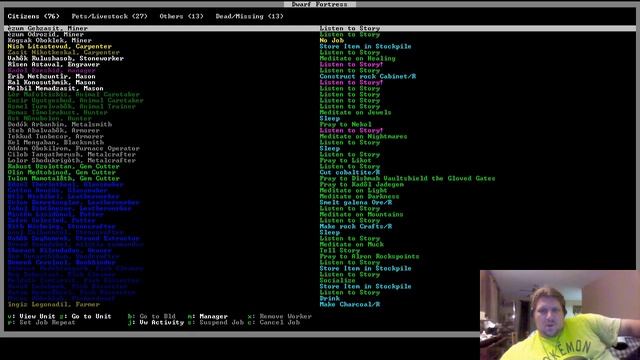Open the 'm: Manager' command

point(207,316)
